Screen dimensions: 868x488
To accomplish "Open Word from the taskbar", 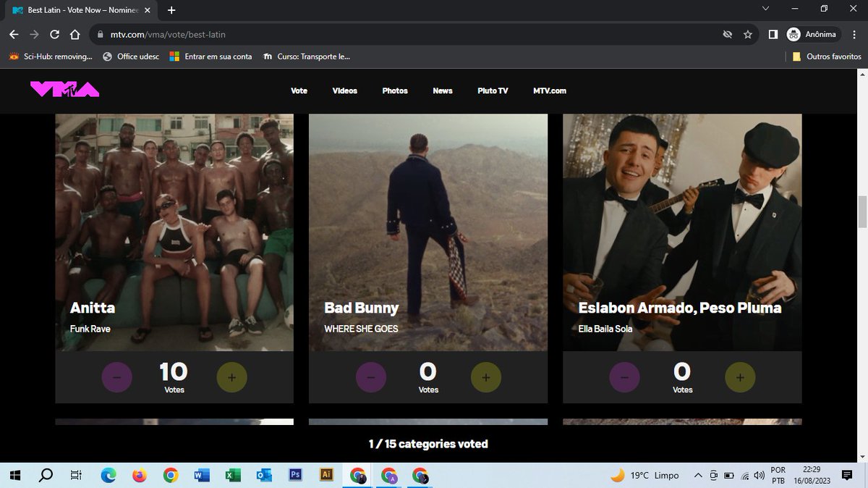I will [202, 476].
